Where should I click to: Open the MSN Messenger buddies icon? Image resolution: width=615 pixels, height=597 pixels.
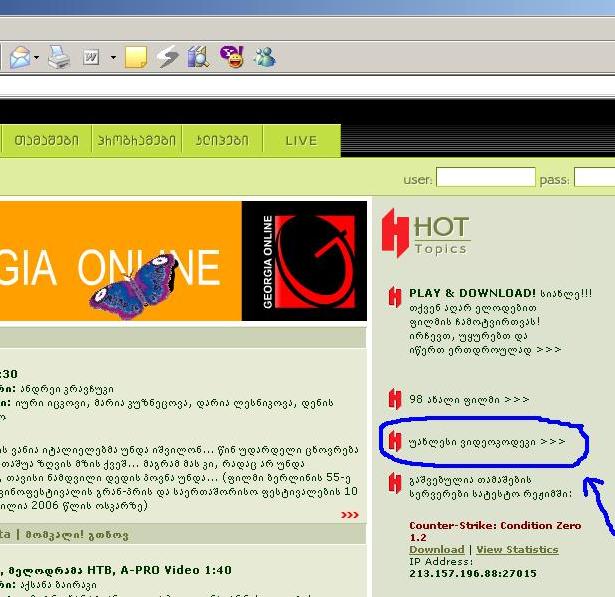tap(264, 58)
